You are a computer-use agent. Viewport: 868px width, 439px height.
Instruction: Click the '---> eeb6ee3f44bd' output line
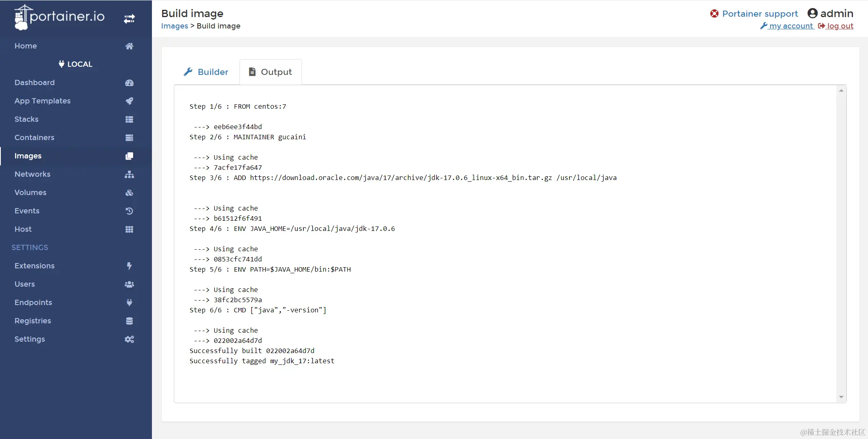coord(228,127)
